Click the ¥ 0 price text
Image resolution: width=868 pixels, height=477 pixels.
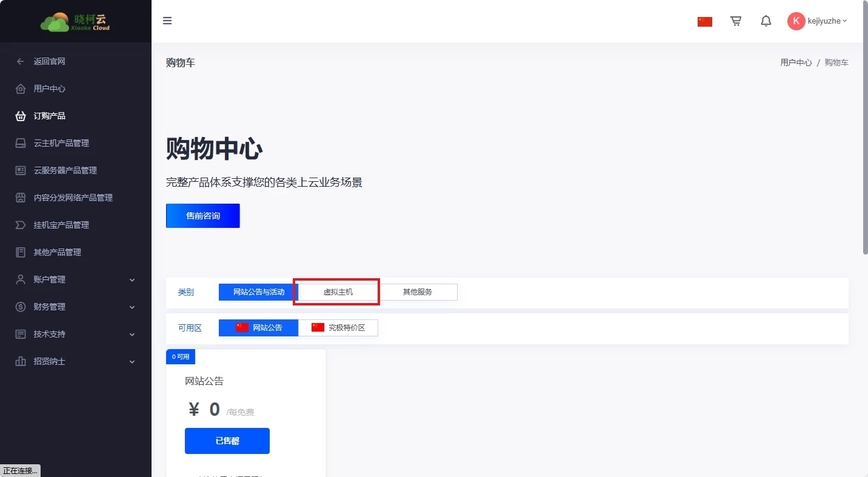(204, 410)
